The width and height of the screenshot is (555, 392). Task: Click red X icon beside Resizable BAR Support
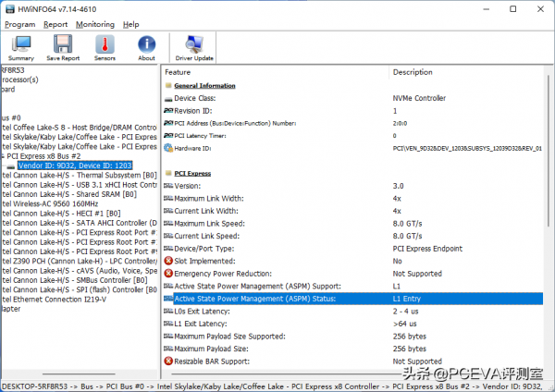pos(168,361)
